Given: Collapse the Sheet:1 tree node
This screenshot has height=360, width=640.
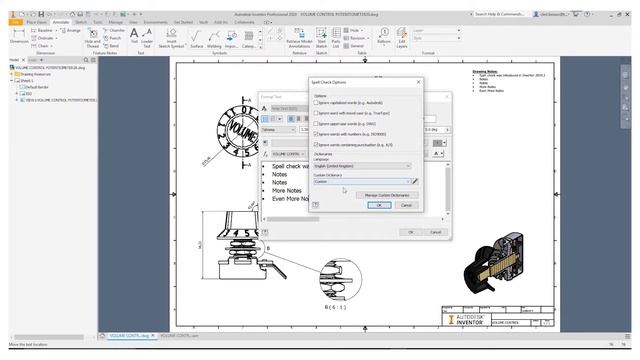Looking at the screenshot, I should coord(12,81).
